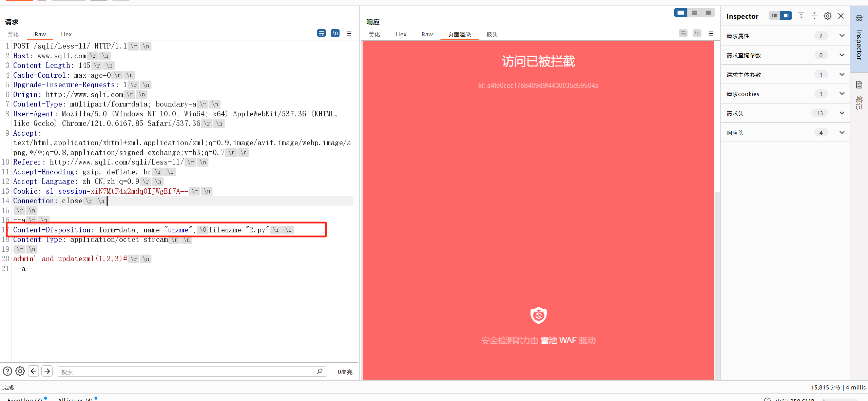
Task: Open request editor settings gear at bottom
Action: point(20,371)
